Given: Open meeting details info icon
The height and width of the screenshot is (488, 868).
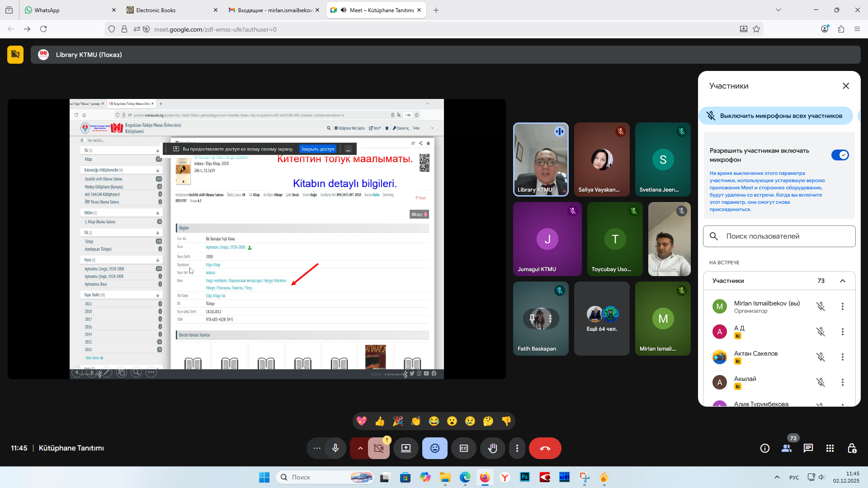Looking at the screenshot, I should tap(765, 448).
